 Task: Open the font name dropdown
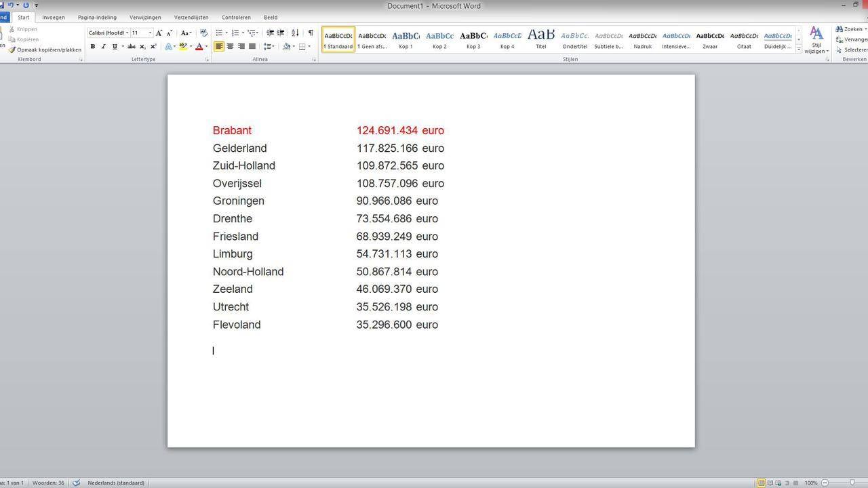click(x=127, y=33)
